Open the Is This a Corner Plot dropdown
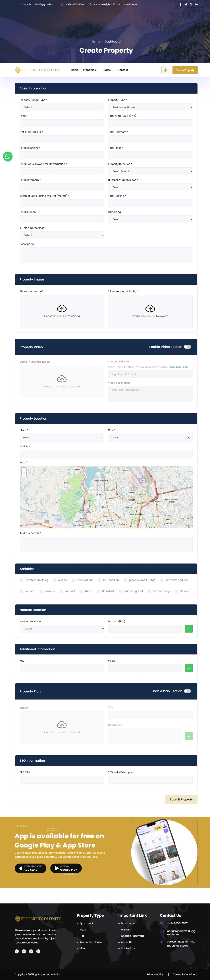This screenshot has height=980, width=210. click(x=62, y=236)
